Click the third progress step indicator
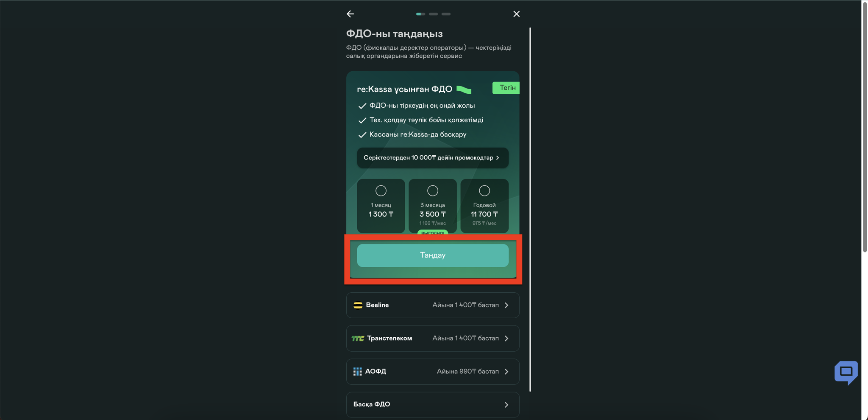Viewport: 868px width, 420px height. 446,14
